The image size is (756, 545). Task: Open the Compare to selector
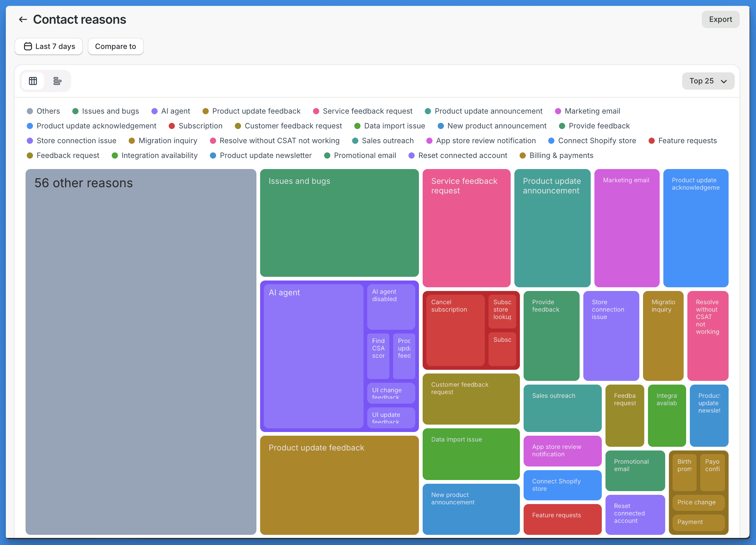pos(115,46)
